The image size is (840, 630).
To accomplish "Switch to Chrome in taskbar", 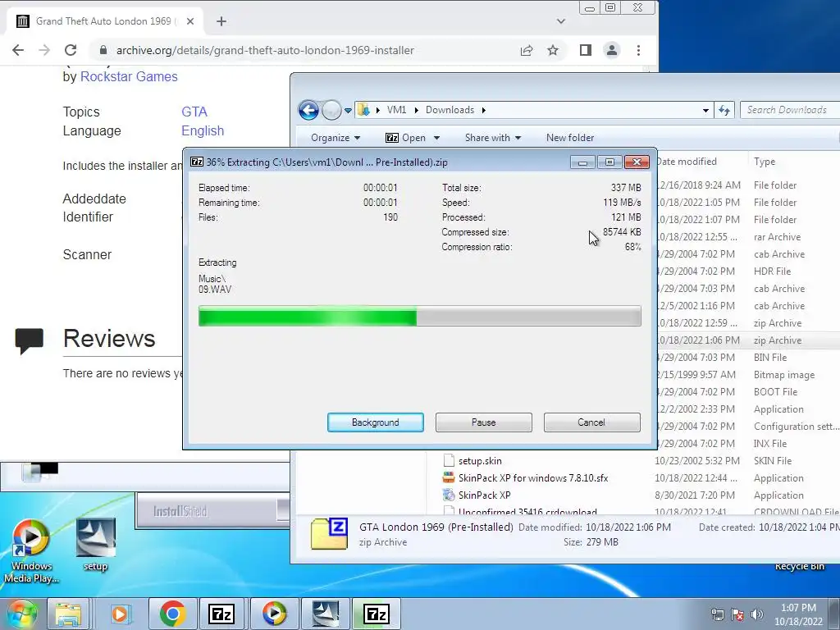I will [x=172, y=614].
